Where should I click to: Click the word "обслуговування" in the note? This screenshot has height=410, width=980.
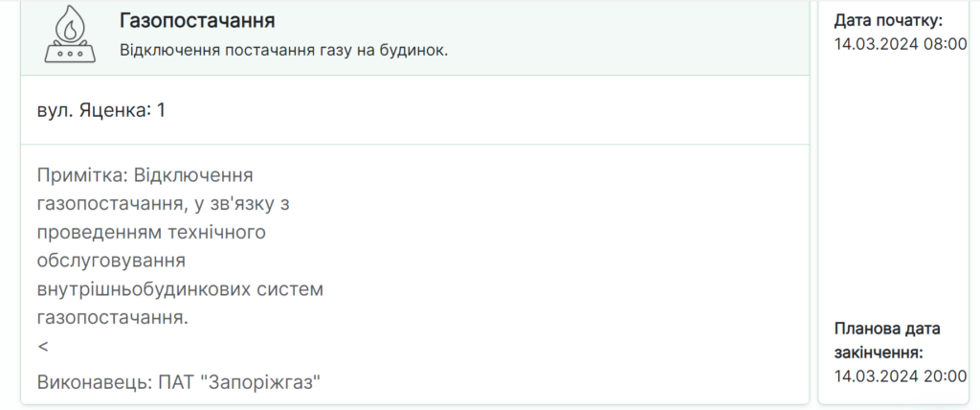pos(110,260)
